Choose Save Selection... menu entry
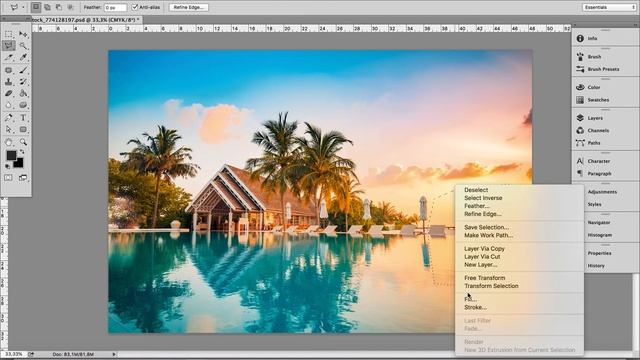 [x=486, y=227]
